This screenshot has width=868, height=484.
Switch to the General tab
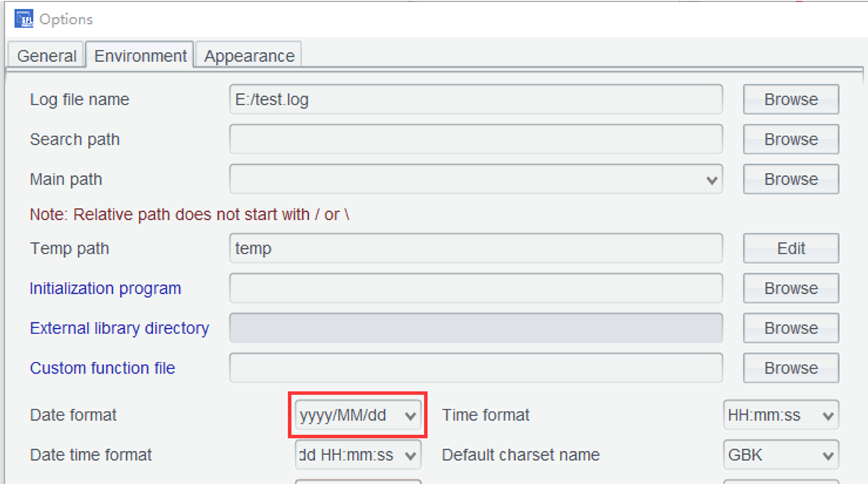(x=46, y=56)
